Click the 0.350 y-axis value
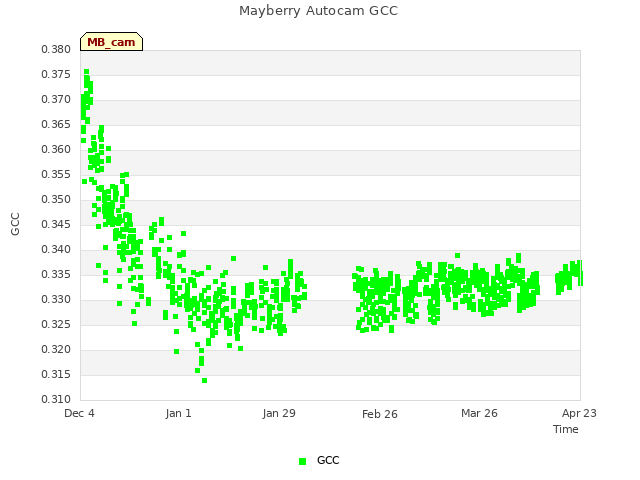Screen dimensions: 640x480 [56, 200]
